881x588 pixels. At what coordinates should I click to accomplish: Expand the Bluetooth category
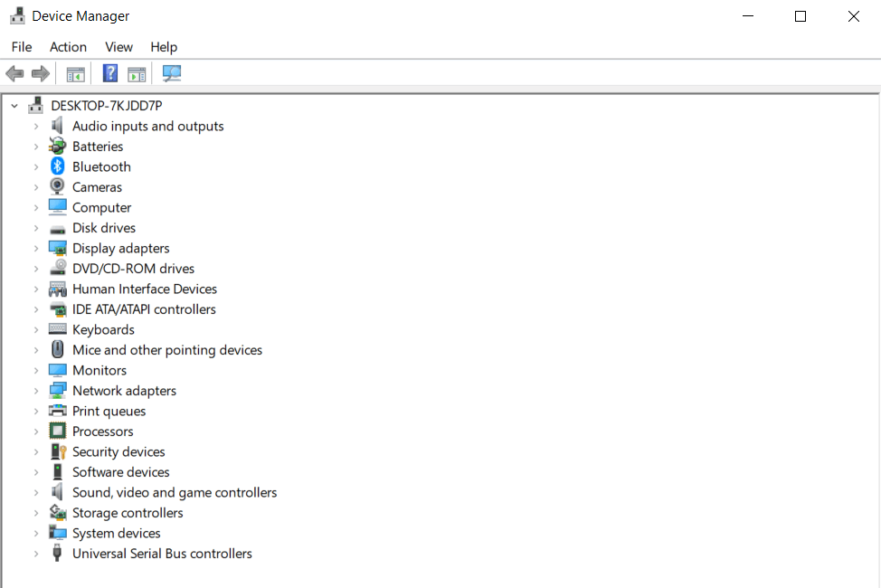(x=36, y=167)
